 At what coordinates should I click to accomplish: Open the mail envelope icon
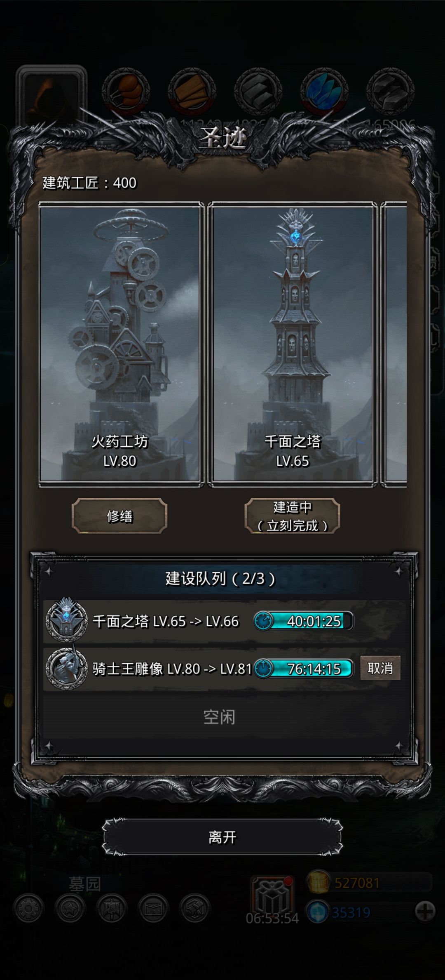point(153,908)
